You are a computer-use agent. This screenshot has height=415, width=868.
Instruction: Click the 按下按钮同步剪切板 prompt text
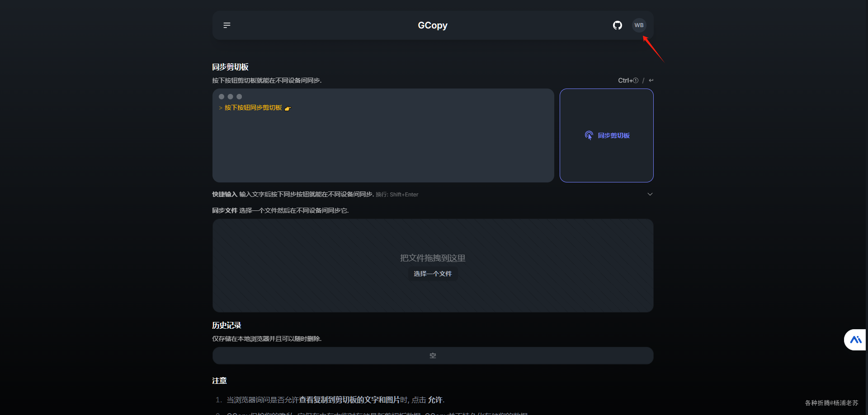(253, 107)
